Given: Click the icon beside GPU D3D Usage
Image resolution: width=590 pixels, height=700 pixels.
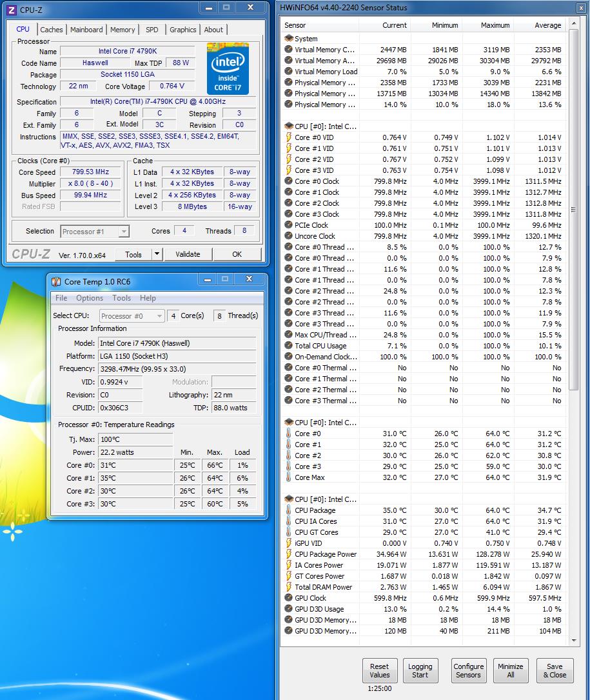Looking at the screenshot, I should pos(289,608).
